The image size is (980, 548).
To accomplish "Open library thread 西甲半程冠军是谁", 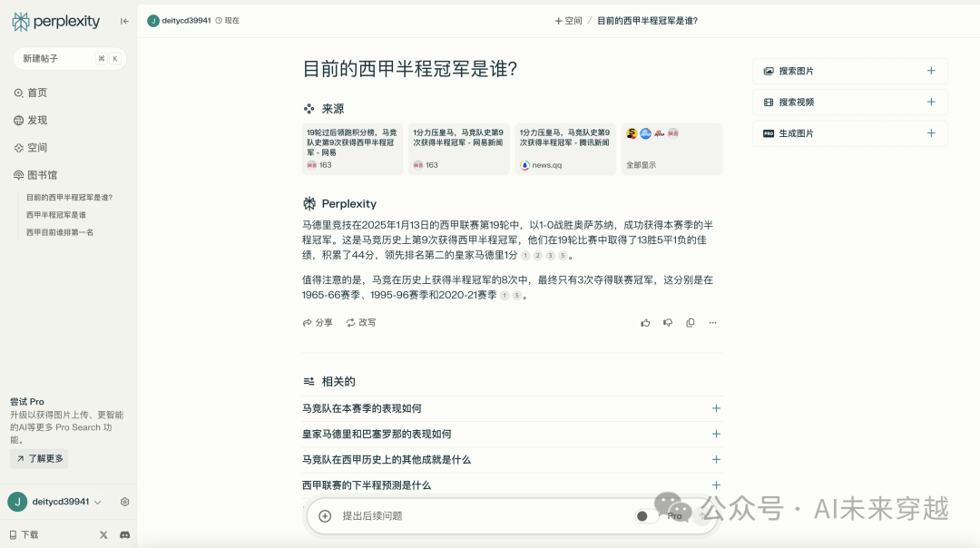I will click(56, 215).
